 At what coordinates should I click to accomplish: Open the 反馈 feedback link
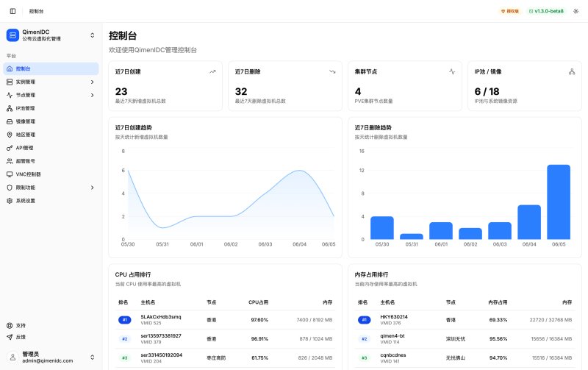pyautogui.click(x=51, y=337)
